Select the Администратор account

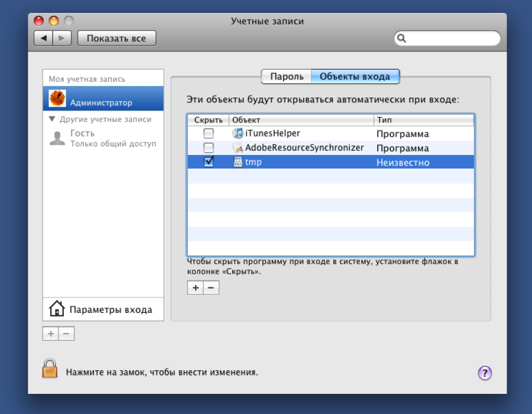[103, 98]
